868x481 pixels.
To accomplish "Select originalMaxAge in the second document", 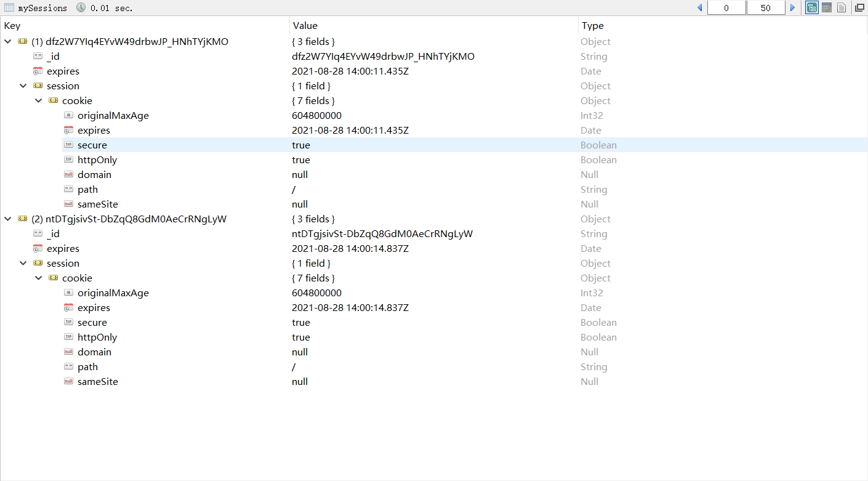I will pyautogui.click(x=113, y=293).
